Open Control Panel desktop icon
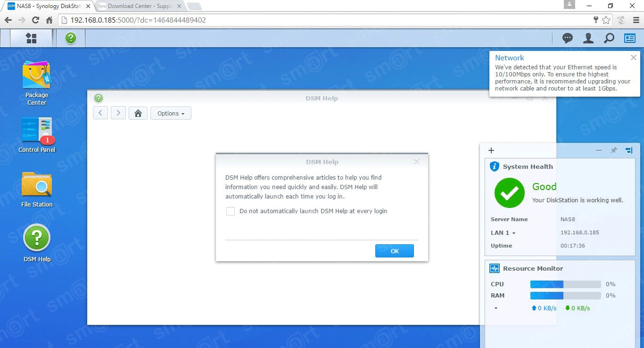 (37, 135)
